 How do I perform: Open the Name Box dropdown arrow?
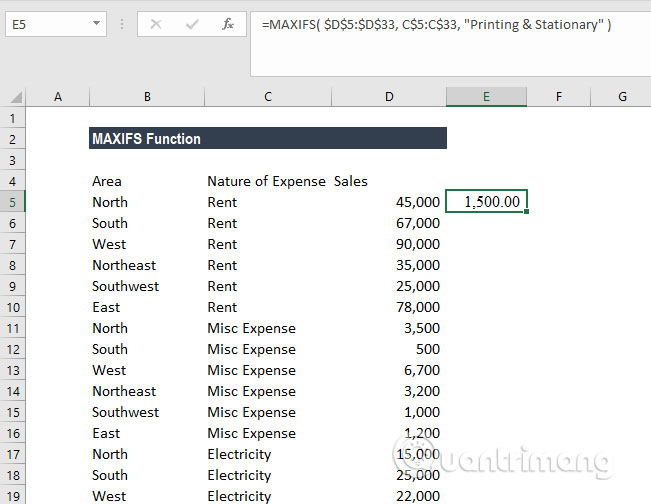tap(96, 23)
